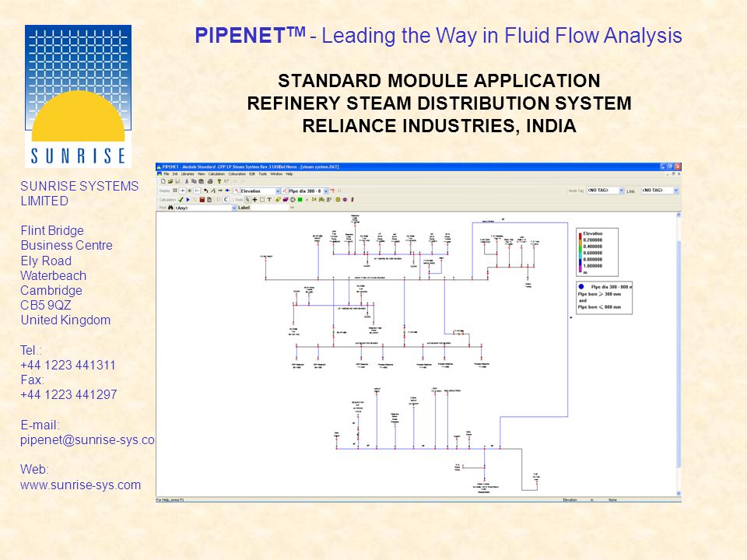Image resolution: width=747 pixels, height=560 pixels.
Task: Select the area rectangle tool
Action: 262,200
